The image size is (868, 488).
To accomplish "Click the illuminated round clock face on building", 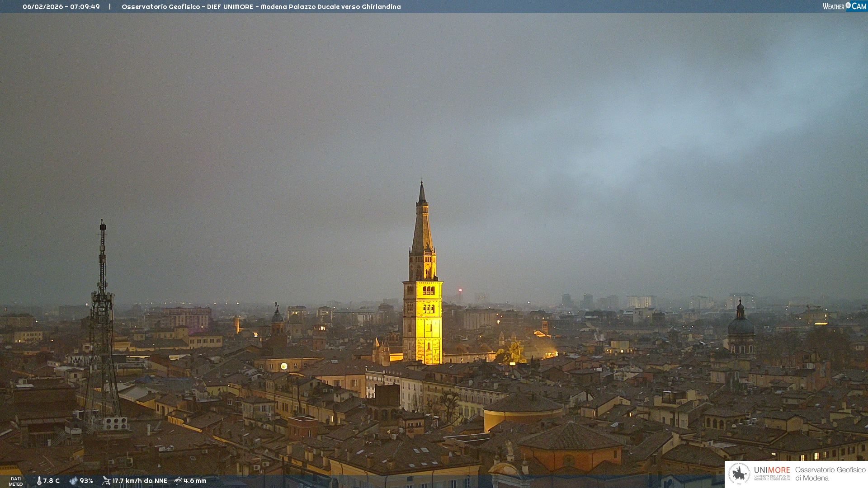I will 284,366.
